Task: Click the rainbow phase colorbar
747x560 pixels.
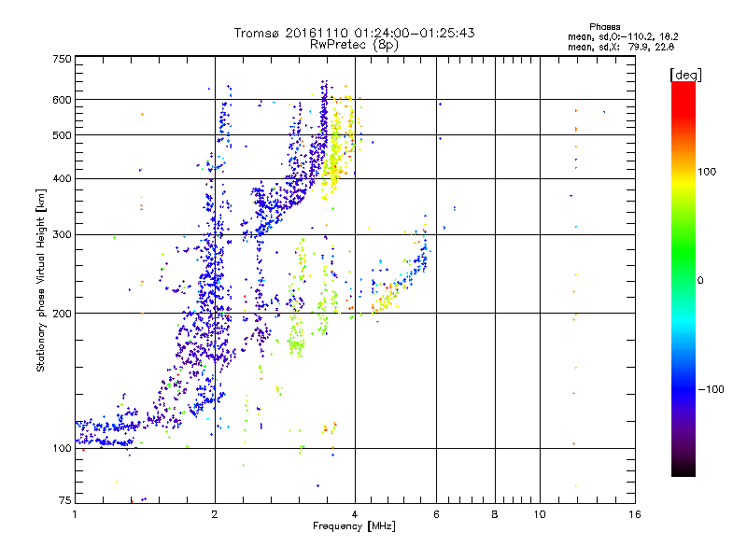Action: point(684,278)
